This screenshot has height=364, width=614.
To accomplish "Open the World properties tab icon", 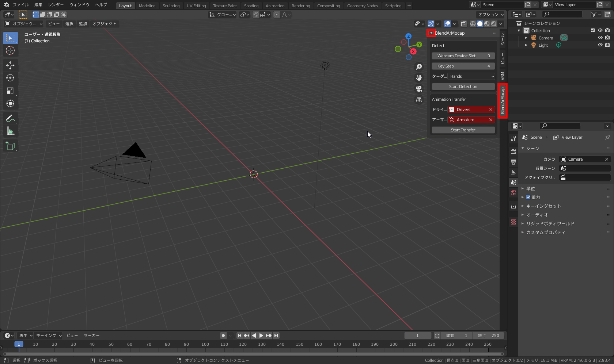I will pos(513,193).
